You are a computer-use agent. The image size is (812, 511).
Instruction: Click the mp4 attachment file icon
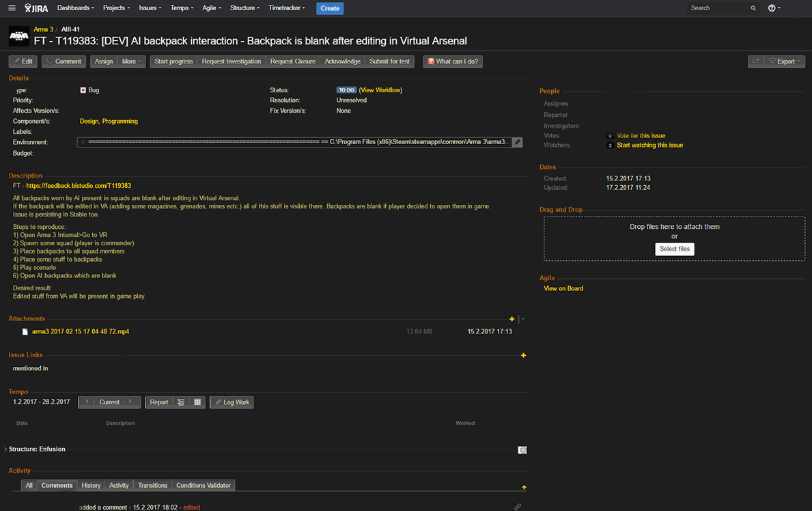pyautogui.click(x=25, y=332)
